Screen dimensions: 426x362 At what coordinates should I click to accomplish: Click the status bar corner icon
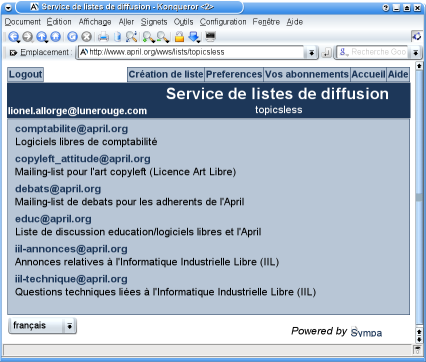[x=417, y=350]
